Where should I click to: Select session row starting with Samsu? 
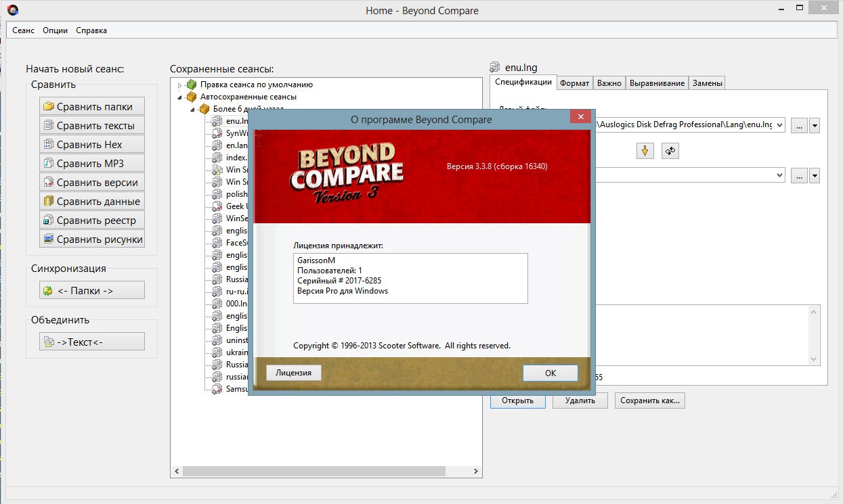click(230, 389)
